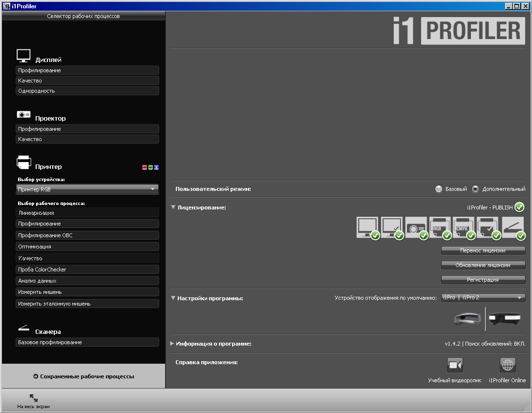This screenshot has width=532, height=413.
Task: Open Проба ColorChecker workflow
Action: [x=87, y=269]
